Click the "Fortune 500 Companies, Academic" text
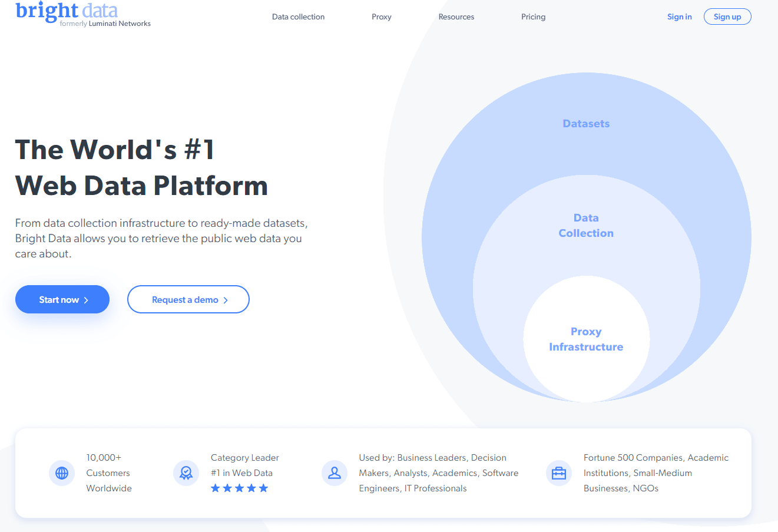The width and height of the screenshot is (778, 532). (x=656, y=458)
